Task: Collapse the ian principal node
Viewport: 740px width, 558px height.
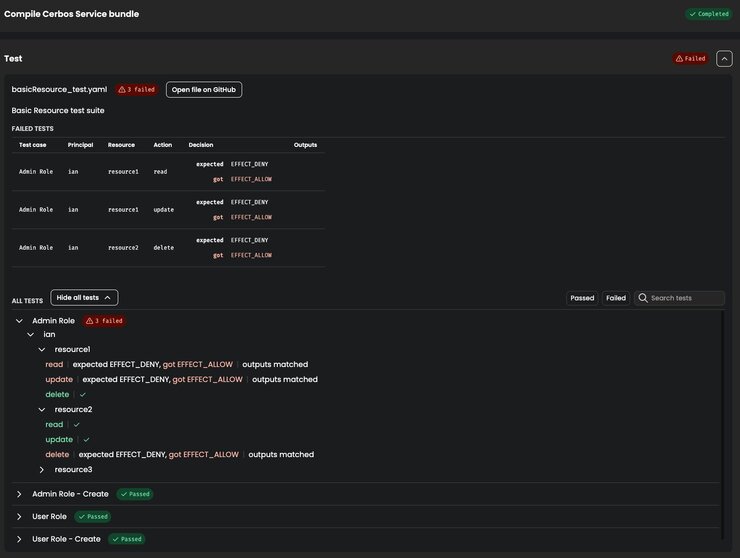Action: [30, 335]
